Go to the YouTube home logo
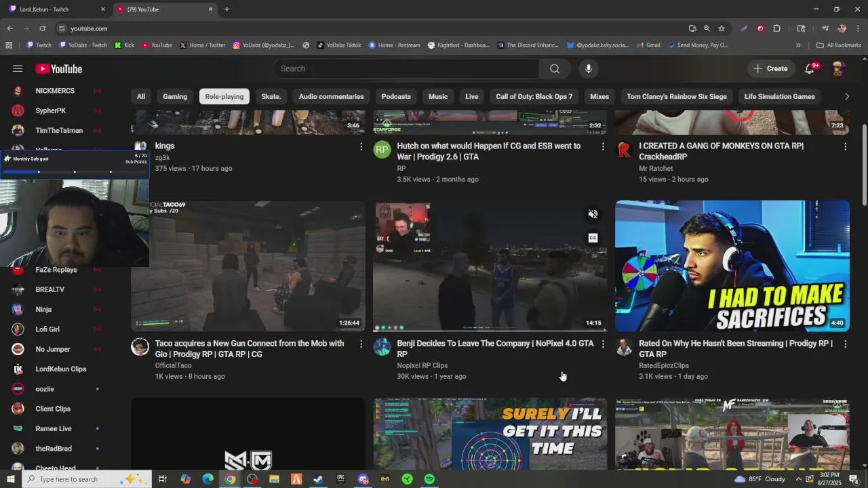The image size is (868, 488). pyautogui.click(x=59, y=68)
